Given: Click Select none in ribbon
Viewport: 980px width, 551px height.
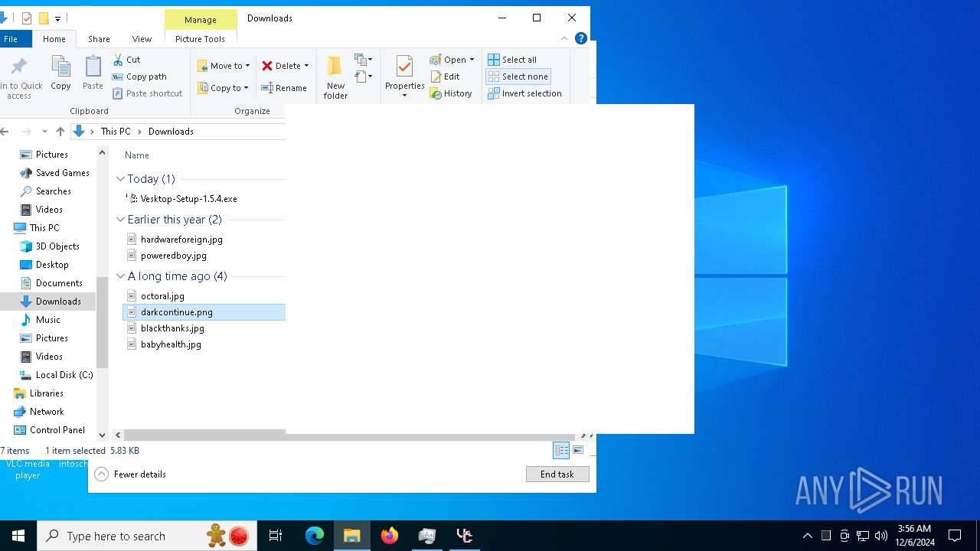Looking at the screenshot, I should (x=518, y=77).
